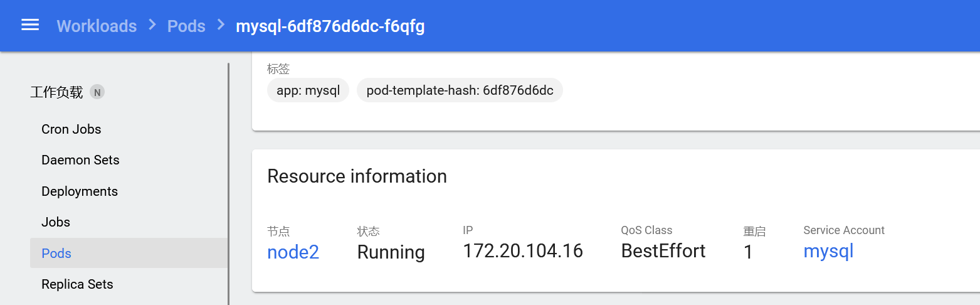Open mysql Service Account link

coord(828,252)
